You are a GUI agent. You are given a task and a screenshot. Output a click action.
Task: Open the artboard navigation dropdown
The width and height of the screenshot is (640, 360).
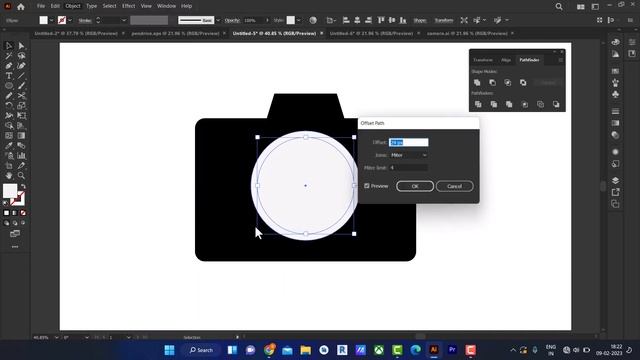pos(128,338)
